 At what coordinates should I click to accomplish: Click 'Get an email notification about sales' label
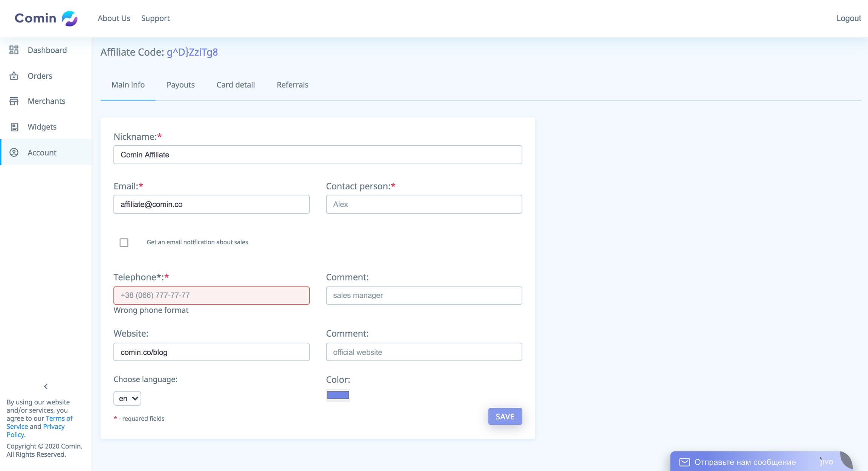(197, 242)
